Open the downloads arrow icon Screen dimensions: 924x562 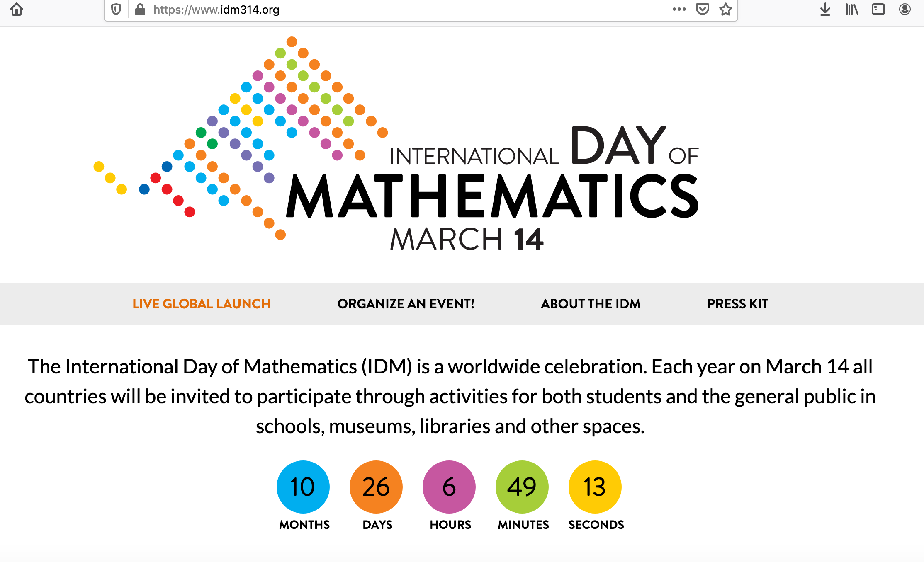(825, 9)
